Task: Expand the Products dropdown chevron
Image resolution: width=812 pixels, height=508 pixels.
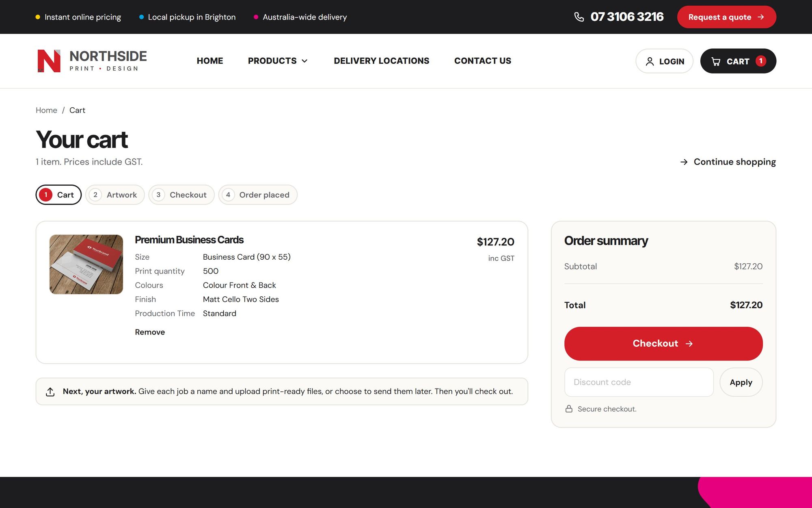Action: [x=304, y=61]
